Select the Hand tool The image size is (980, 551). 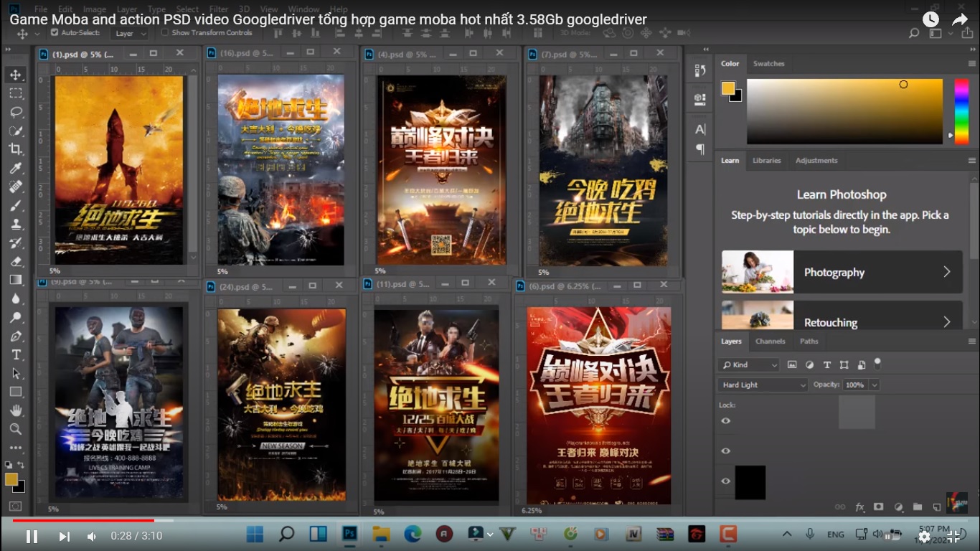point(16,410)
